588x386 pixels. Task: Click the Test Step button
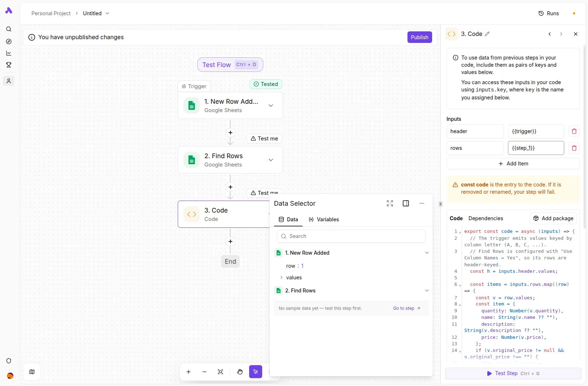pos(513,373)
